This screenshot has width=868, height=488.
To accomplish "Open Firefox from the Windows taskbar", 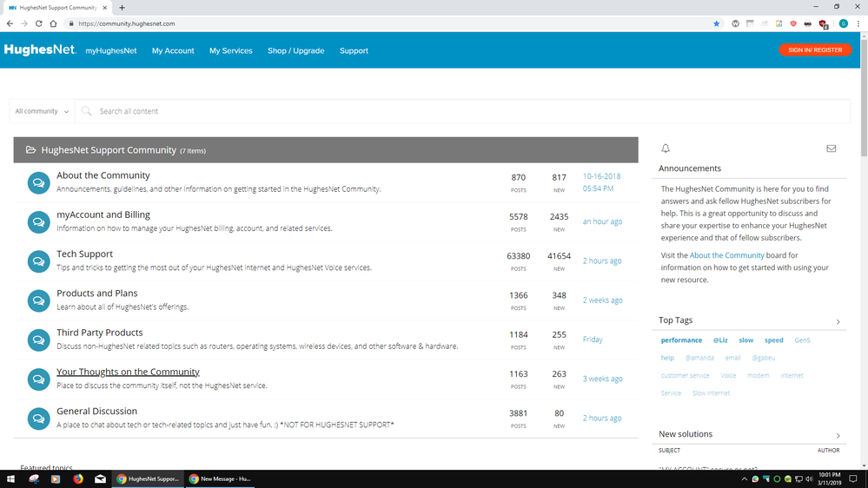I will tap(77, 478).
